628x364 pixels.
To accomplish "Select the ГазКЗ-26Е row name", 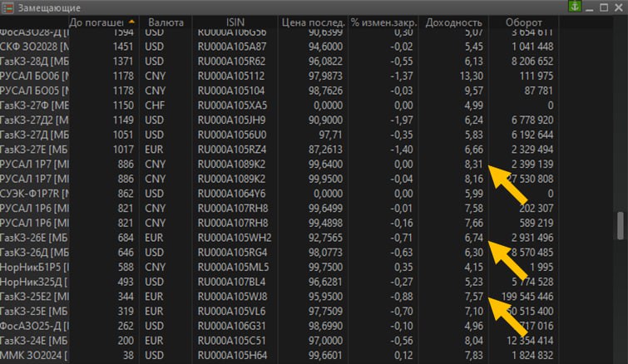I will coord(34,238).
